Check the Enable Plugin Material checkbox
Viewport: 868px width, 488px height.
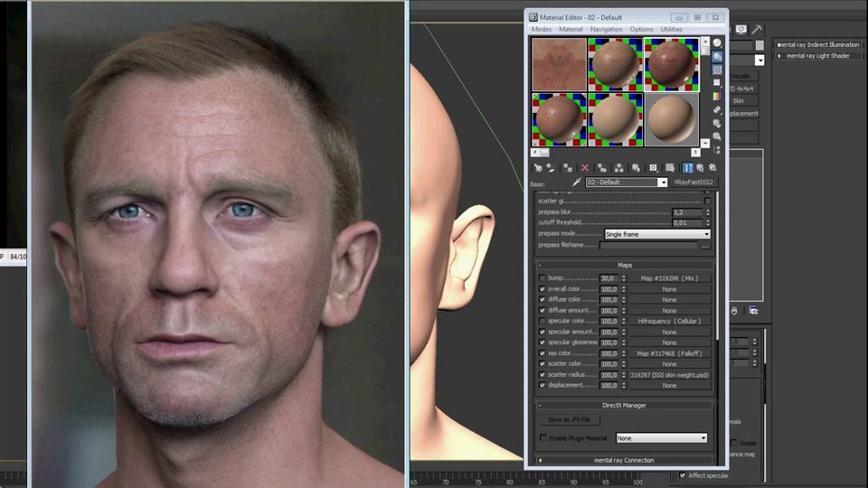click(543, 437)
